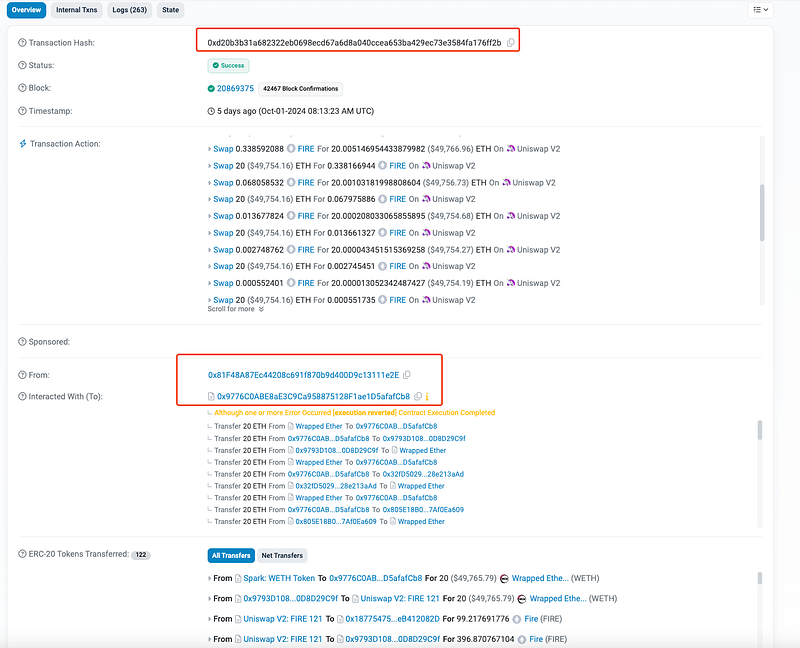Open the From address 0x81F48A87 link

click(x=303, y=375)
